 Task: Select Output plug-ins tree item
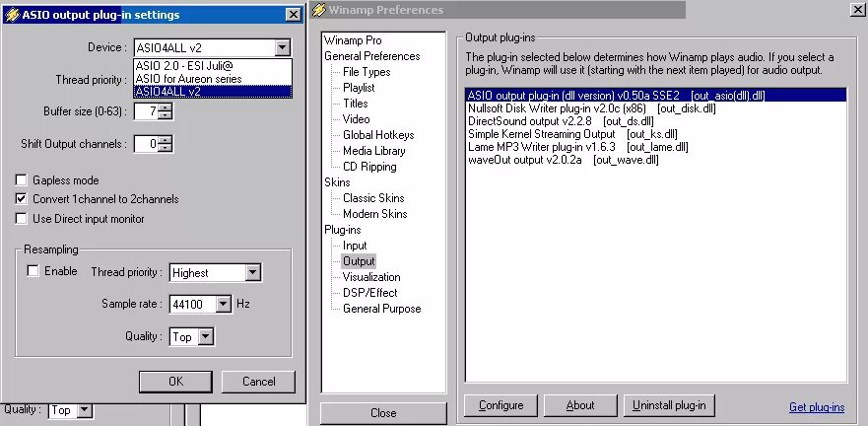coord(359,261)
